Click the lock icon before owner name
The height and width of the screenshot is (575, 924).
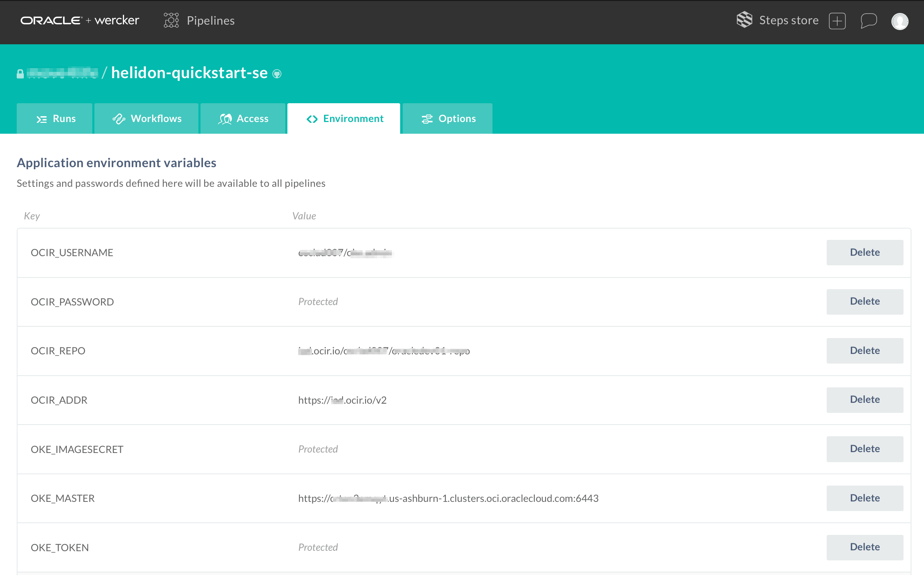20,74
